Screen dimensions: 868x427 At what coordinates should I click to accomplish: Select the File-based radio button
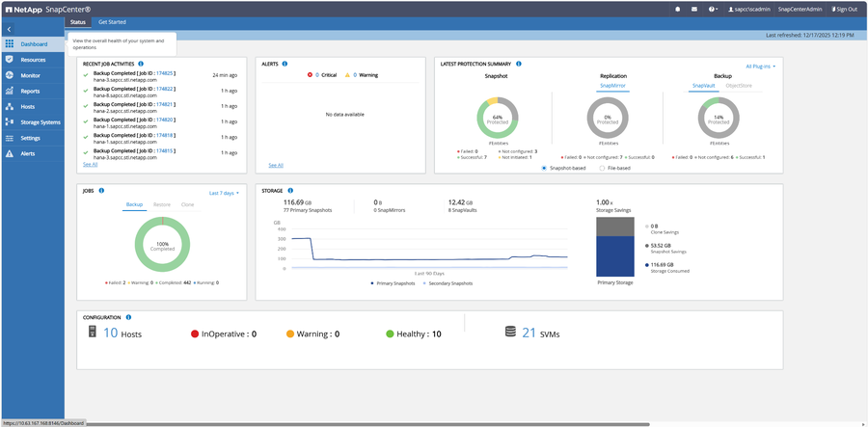[602, 168]
